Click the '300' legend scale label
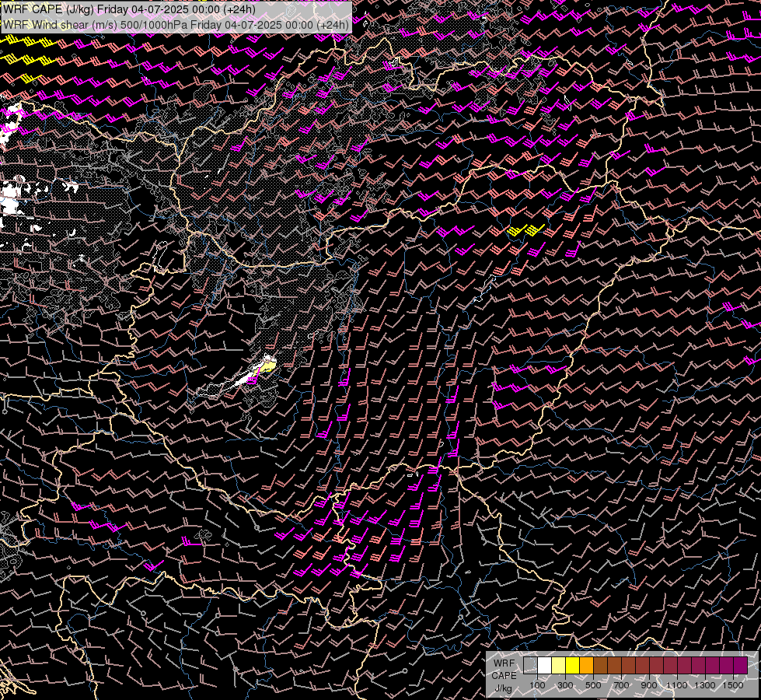This screenshot has width=761, height=700. (565, 685)
